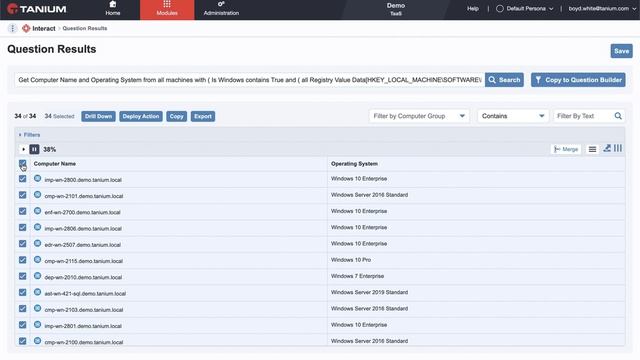
Task: Uncheck cmp-wn-2101.demo.tanium.local row
Action: pos(22,195)
